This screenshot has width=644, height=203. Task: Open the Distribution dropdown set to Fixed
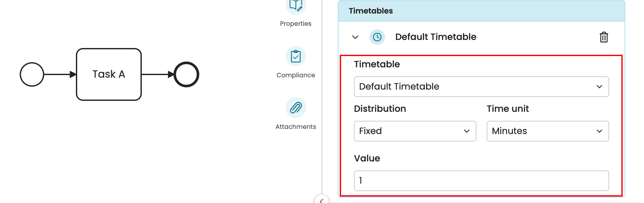[x=415, y=131]
